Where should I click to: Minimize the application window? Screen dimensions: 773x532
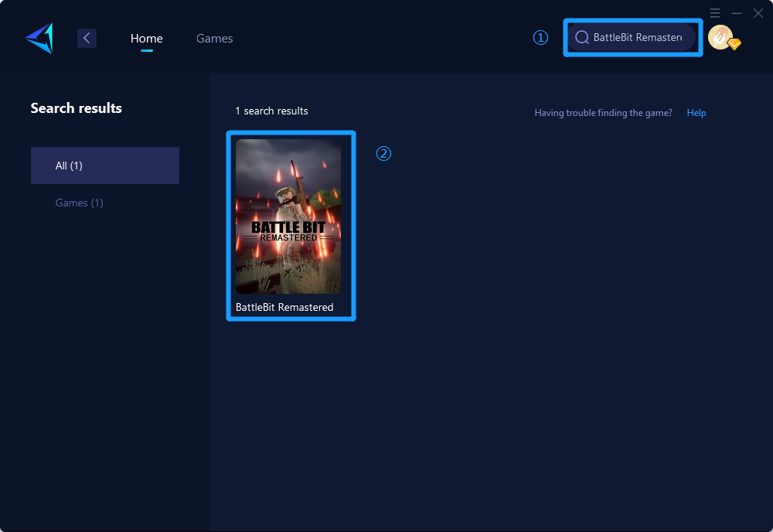point(737,13)
